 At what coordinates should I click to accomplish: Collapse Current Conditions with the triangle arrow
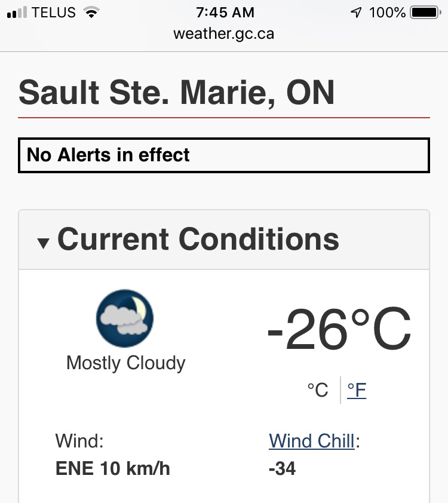(43, 243)
